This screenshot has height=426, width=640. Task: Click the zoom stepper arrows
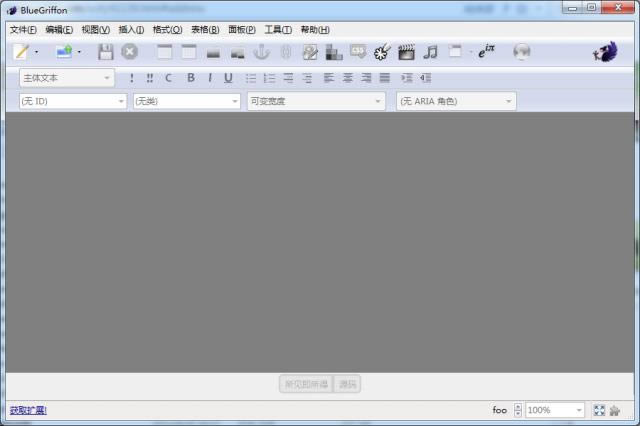click(x=518, y=410)
